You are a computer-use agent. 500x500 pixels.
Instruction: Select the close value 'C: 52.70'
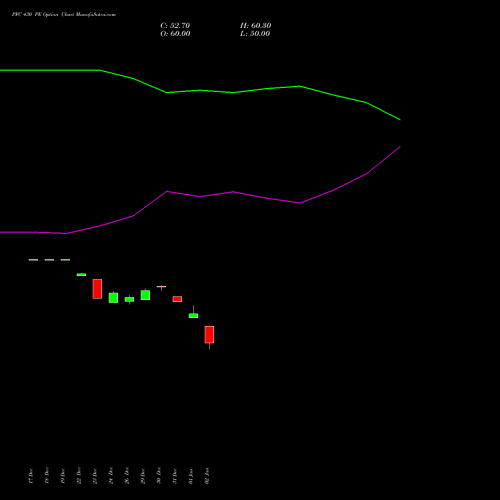175,26
